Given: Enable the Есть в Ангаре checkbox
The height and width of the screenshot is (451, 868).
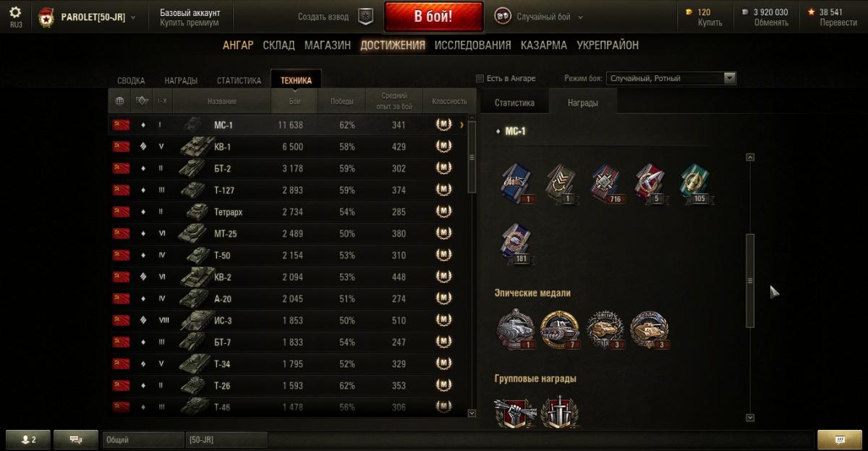Looking at the screenshot, I should (480, 78).
